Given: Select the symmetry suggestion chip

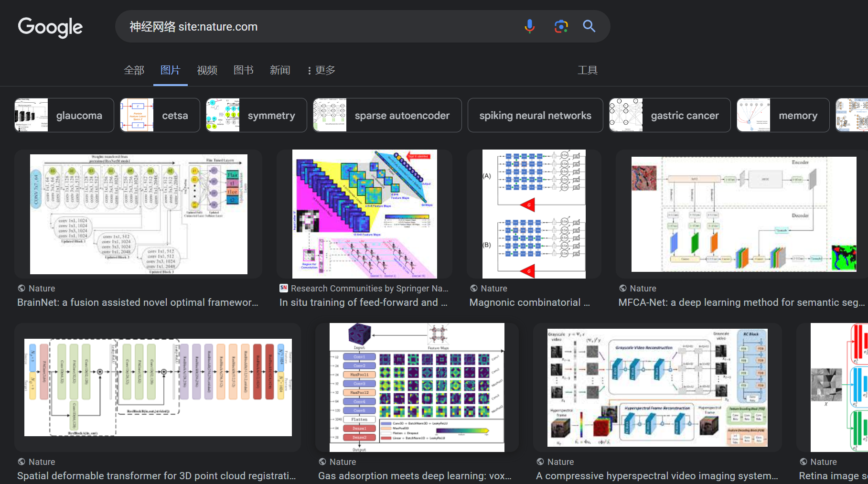Looking at the screenshot, I should click(257, 115).
